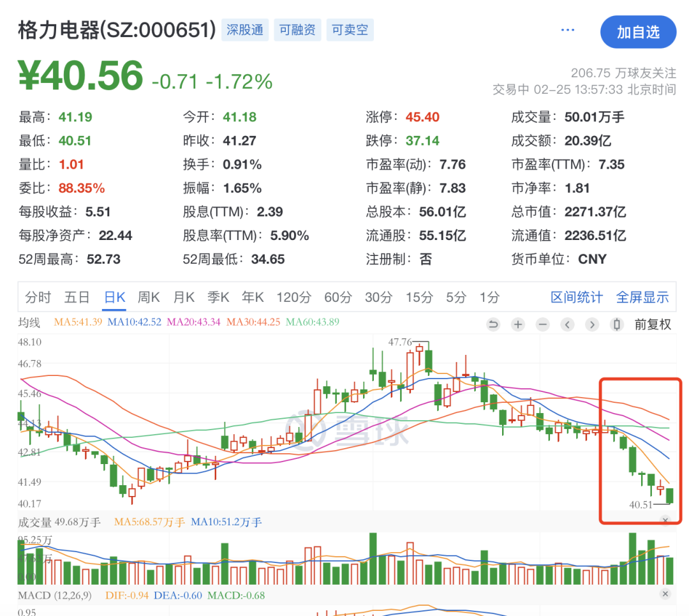Switch to the 60分 chart tab
This screenshot has height=616, width=689.
tap(338, 297)
